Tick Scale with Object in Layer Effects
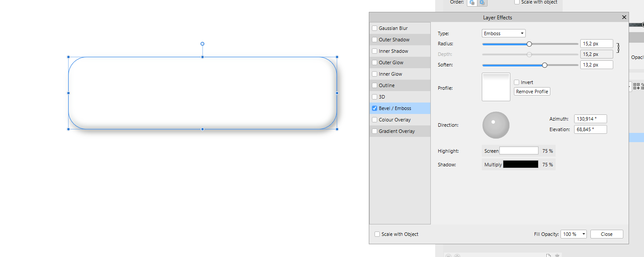Screen dimensions: 644x257 [x=377, y=234]
